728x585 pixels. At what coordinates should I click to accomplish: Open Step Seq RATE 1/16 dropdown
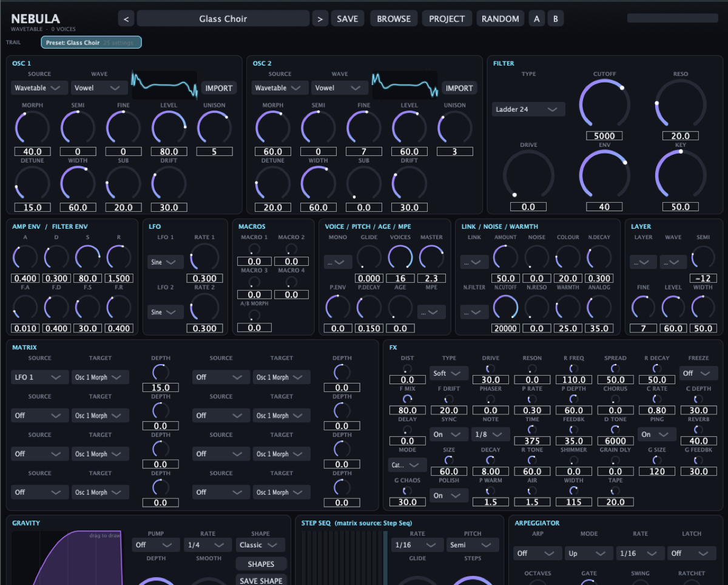pyautogui.click(x=417, y=545)
